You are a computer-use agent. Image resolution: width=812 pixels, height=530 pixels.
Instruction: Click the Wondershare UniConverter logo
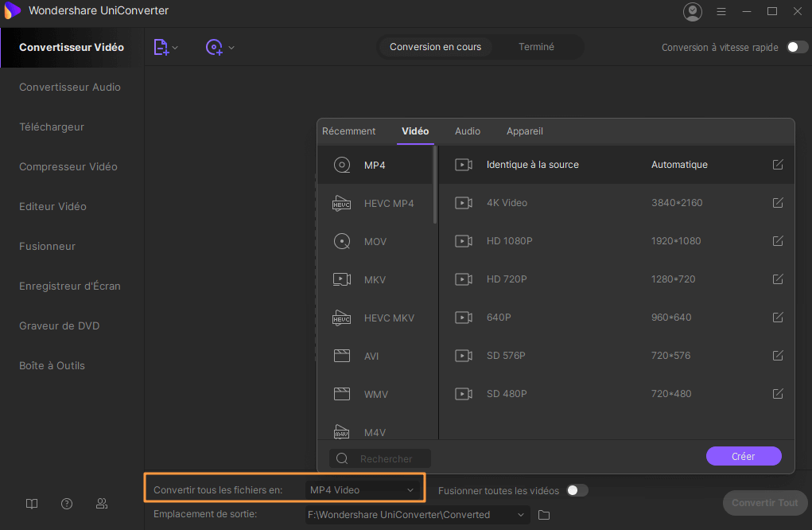point(11,10)
